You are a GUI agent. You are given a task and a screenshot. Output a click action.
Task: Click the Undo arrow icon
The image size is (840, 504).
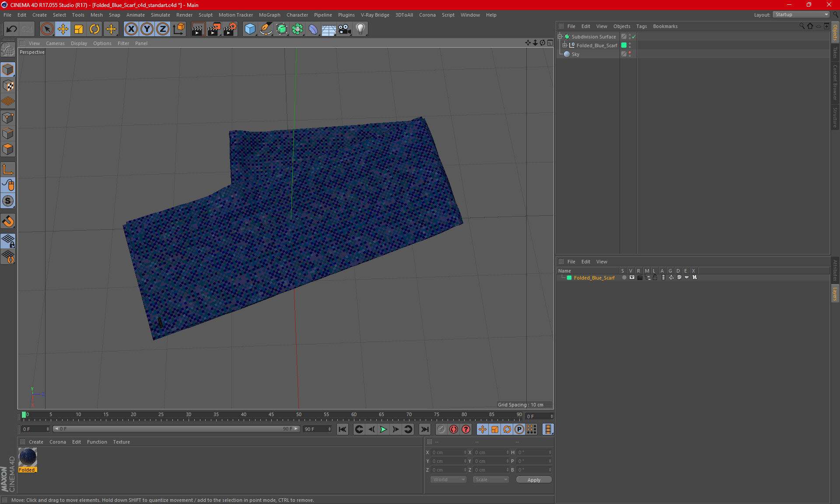coord(12,29)
